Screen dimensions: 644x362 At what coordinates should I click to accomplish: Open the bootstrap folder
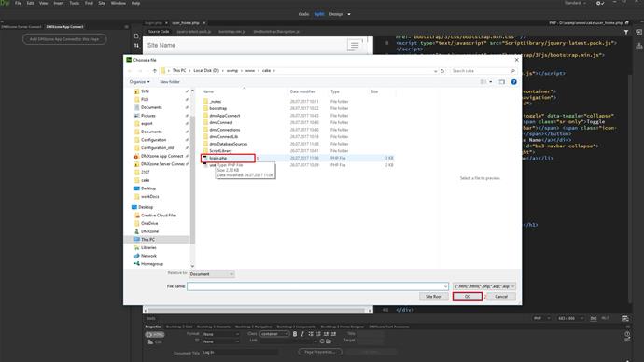click(217, 108)
